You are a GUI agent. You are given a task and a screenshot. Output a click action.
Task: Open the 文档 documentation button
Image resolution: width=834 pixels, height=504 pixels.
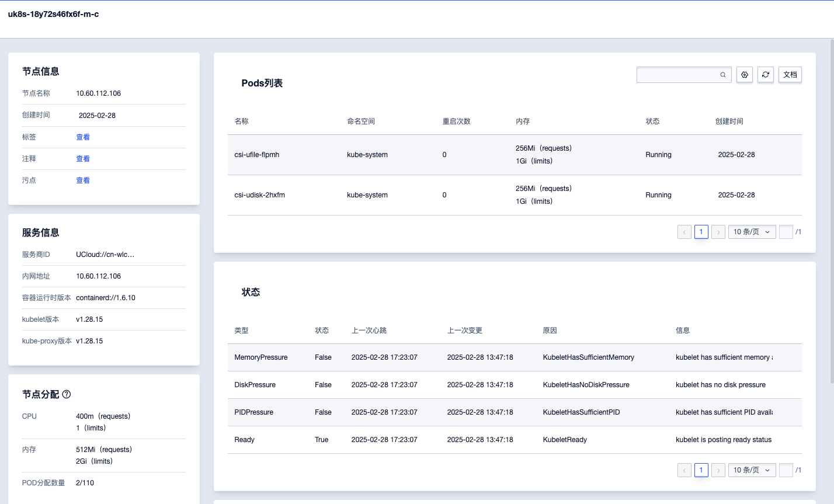[790, 74]
